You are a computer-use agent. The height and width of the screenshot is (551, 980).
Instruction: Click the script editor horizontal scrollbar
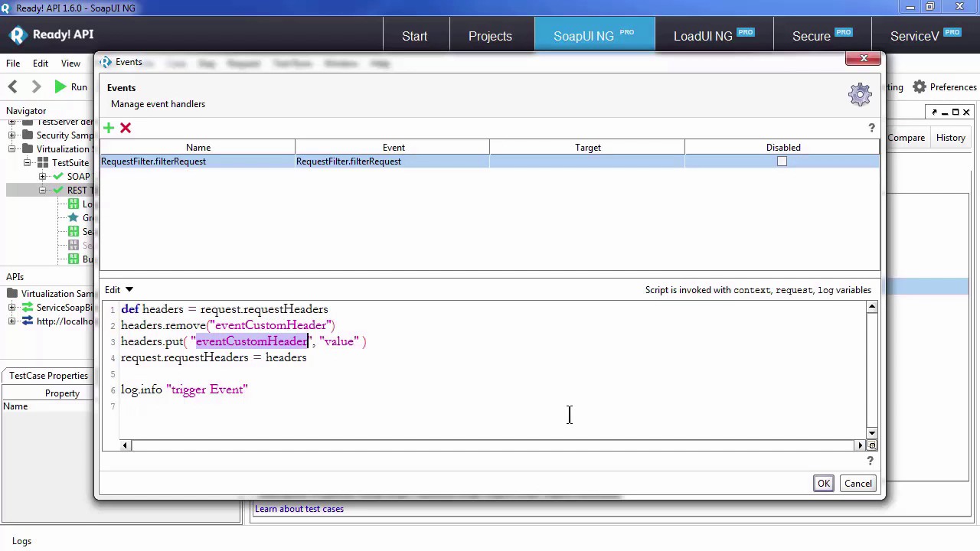[494, 445]
